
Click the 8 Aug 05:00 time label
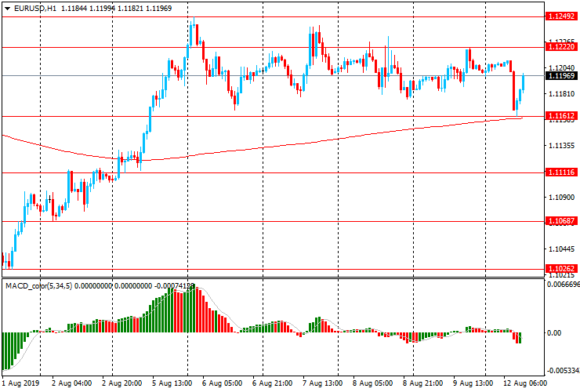click(x=372, y=383)
